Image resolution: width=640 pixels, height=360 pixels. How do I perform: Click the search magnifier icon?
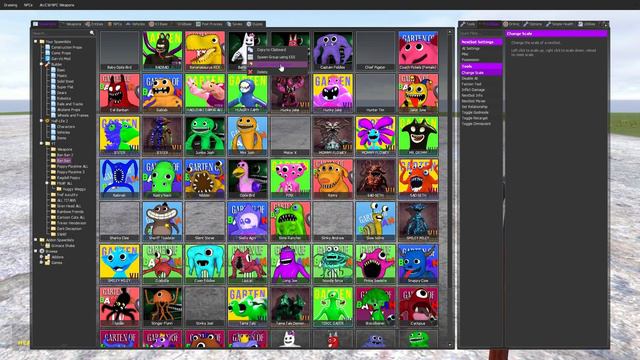point(92,33)
